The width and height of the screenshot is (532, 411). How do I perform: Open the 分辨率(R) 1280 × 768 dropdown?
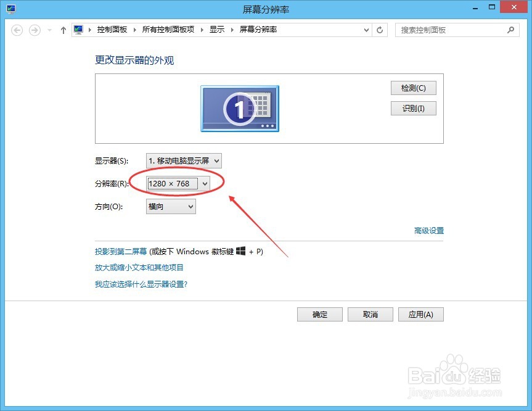coord(178,184)
